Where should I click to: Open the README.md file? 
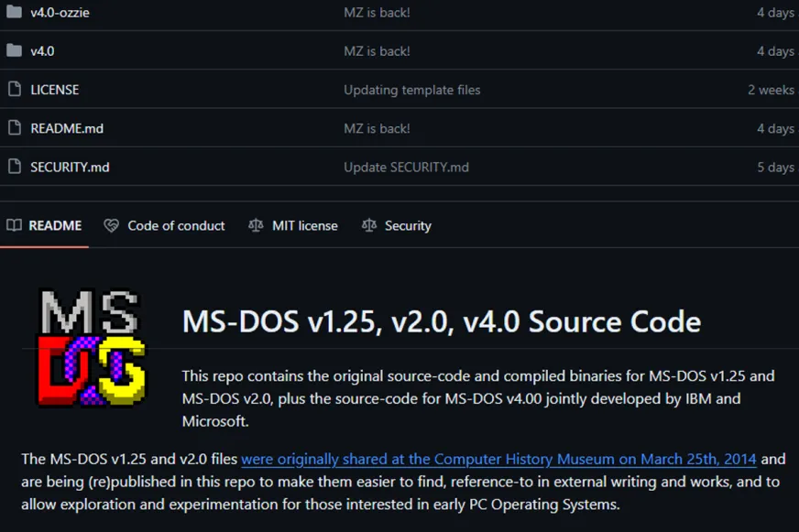[67, 128]
